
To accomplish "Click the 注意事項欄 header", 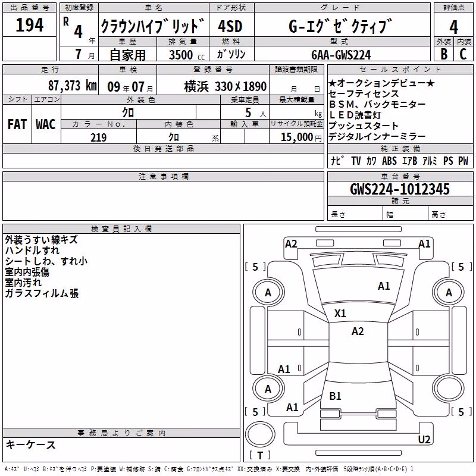I will pos(163,176).
